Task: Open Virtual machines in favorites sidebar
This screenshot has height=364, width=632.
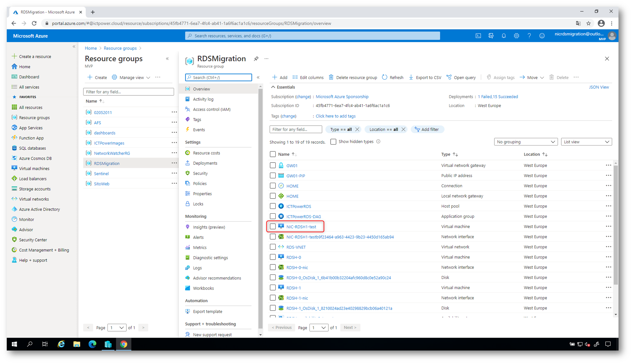Action: [34, 168]
